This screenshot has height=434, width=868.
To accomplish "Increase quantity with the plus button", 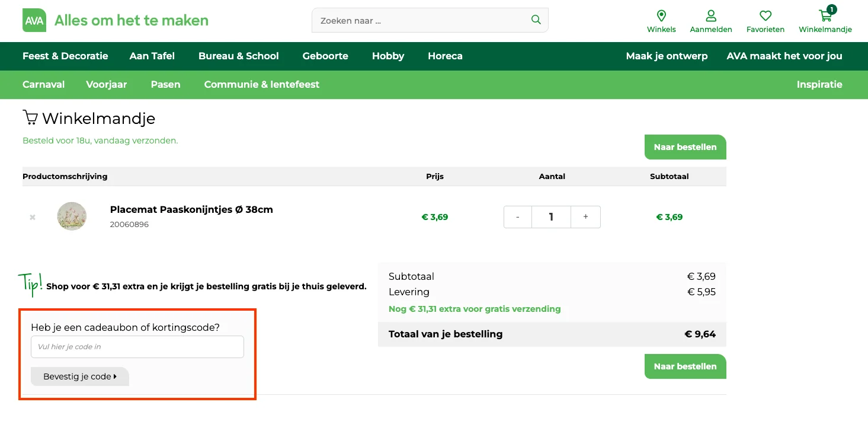I will click(585, 217).
